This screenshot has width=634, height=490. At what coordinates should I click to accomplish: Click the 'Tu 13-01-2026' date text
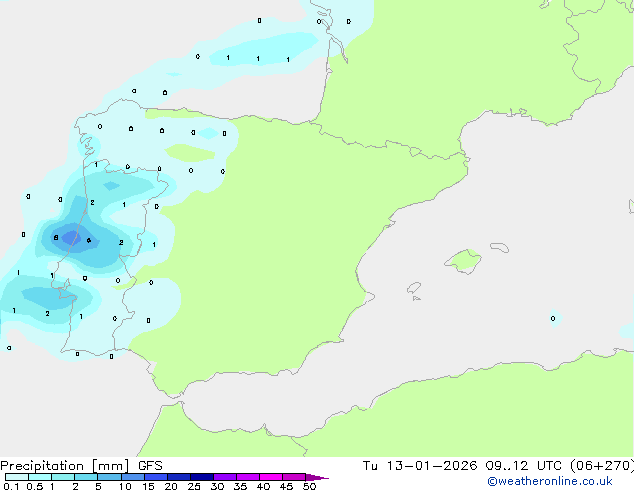coord(420,466)
